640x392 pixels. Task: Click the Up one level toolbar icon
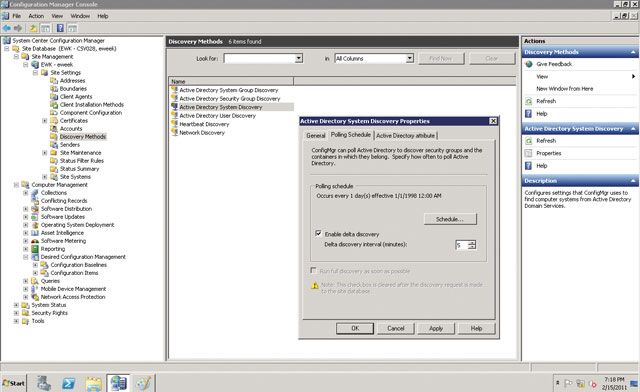click(x=33, y=28)
